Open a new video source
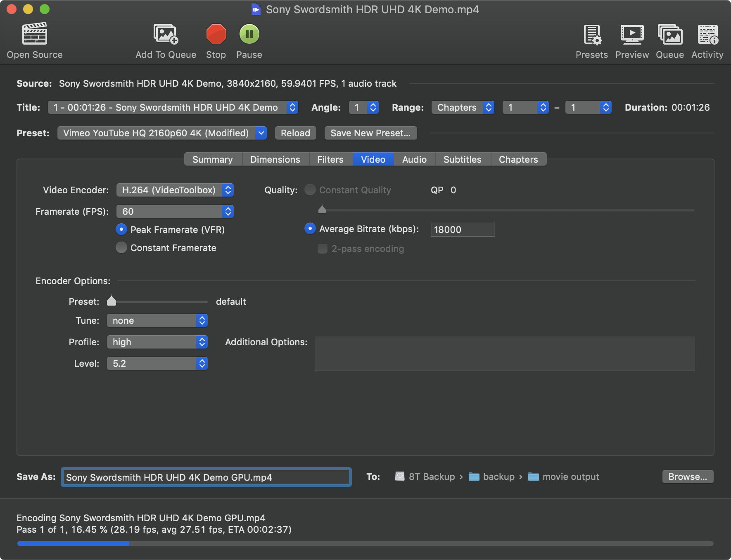 coord(35,40)
